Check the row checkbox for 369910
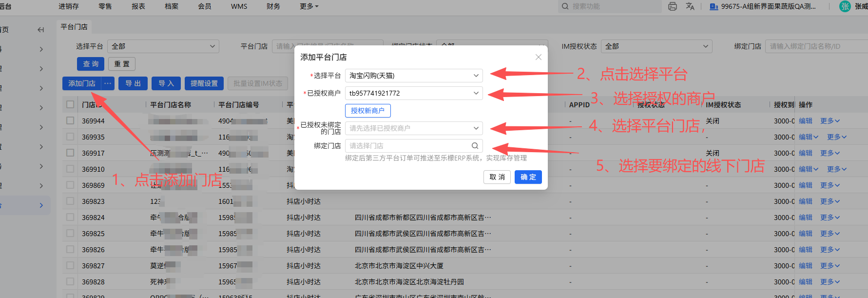This screenshot has width=868, height=298. click(x=70, y=169)
